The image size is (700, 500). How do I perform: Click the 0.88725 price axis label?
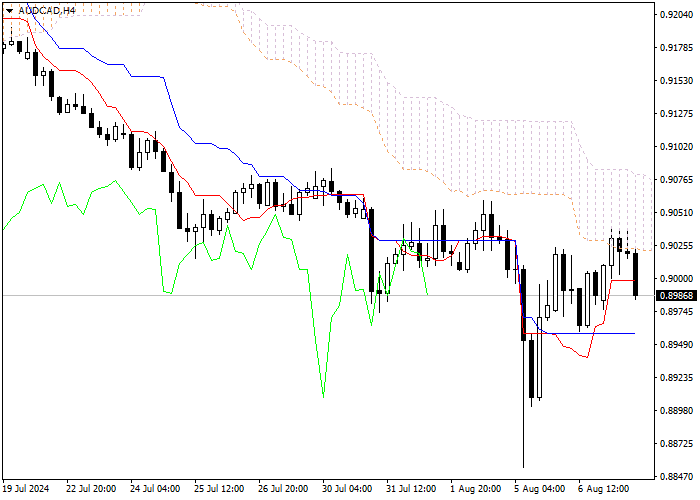(x=676, y=444)
